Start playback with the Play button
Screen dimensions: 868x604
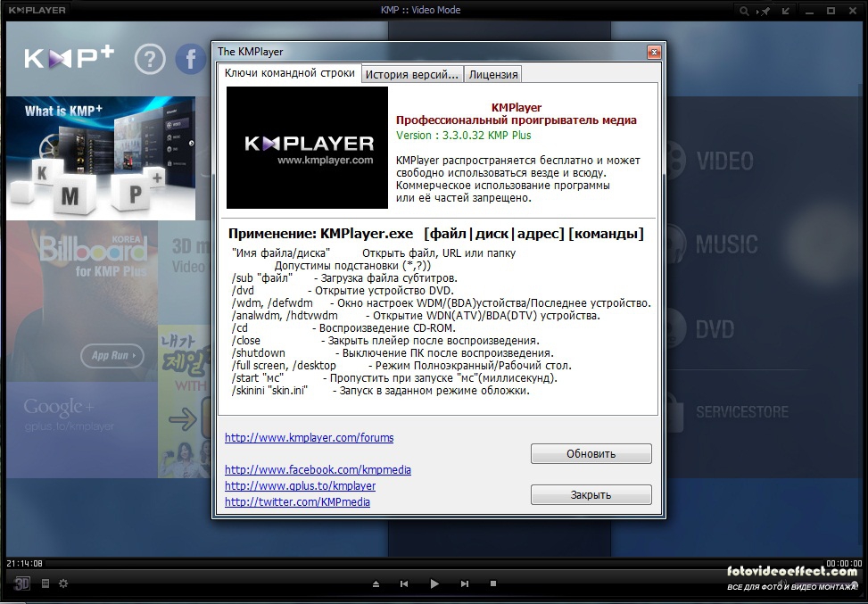(x=434, y=583)
